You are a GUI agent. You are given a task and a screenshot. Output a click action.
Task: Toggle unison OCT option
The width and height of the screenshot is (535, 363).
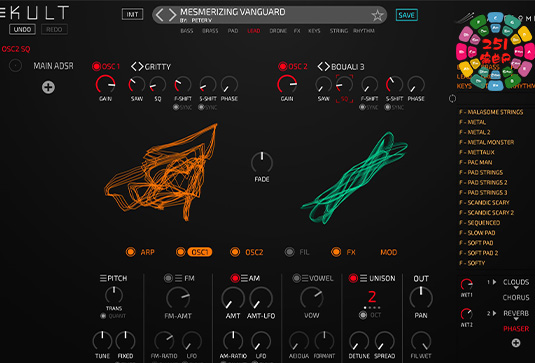[x=363, y=315]
